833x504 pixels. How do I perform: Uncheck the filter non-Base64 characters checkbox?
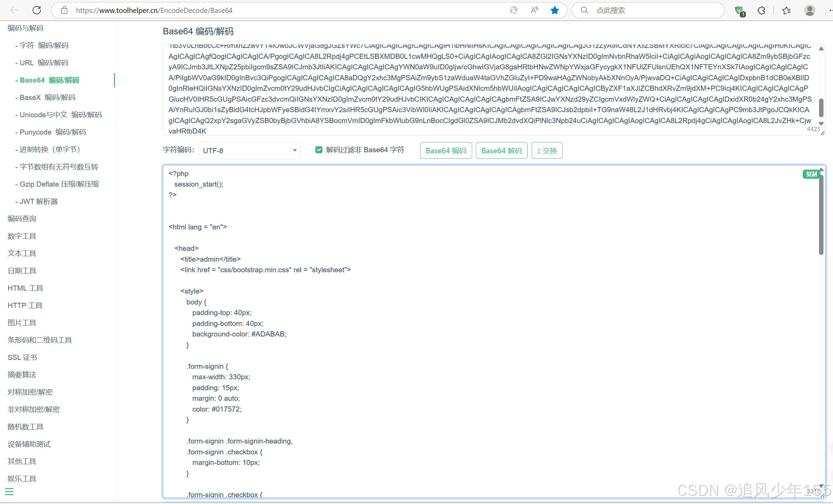pos(319,150)
